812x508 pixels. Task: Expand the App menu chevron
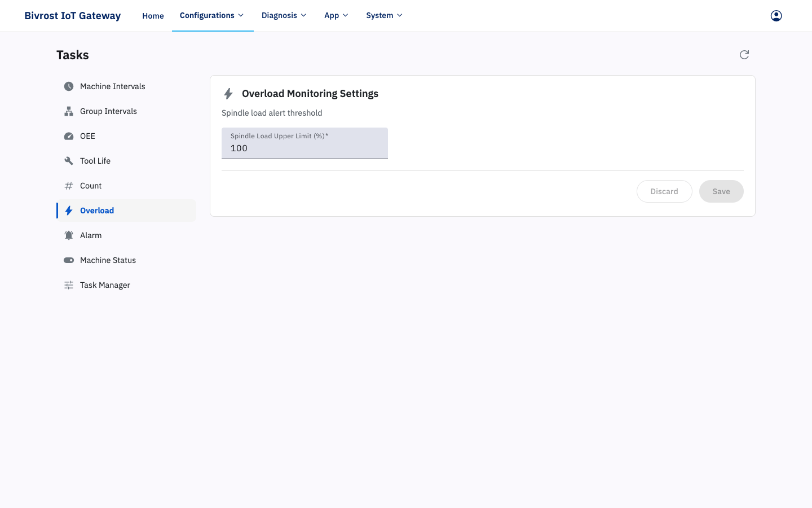[346, 15]
